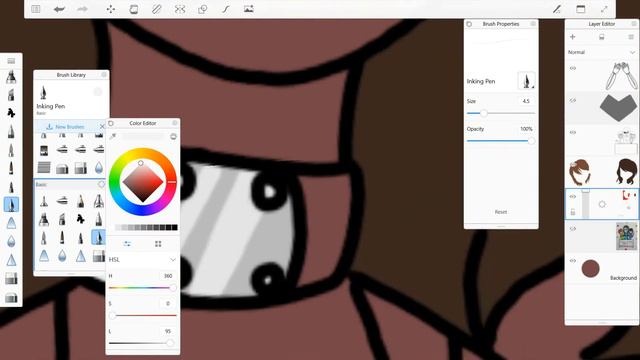This screenshot has width=640, height=360.
Task: Click the black swatch in grayscale strip
Action: [175, 227]
